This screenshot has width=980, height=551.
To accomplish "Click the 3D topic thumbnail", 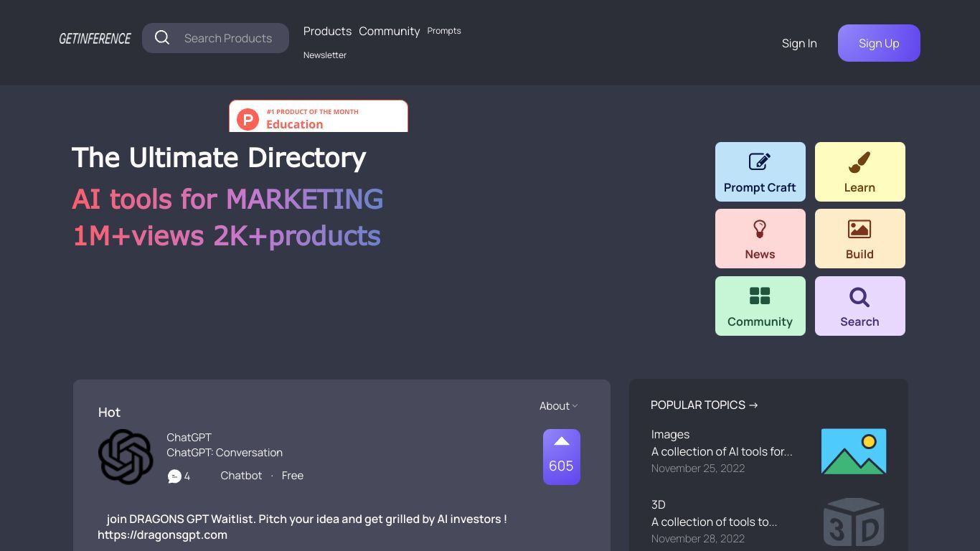I will click(854, 522).
